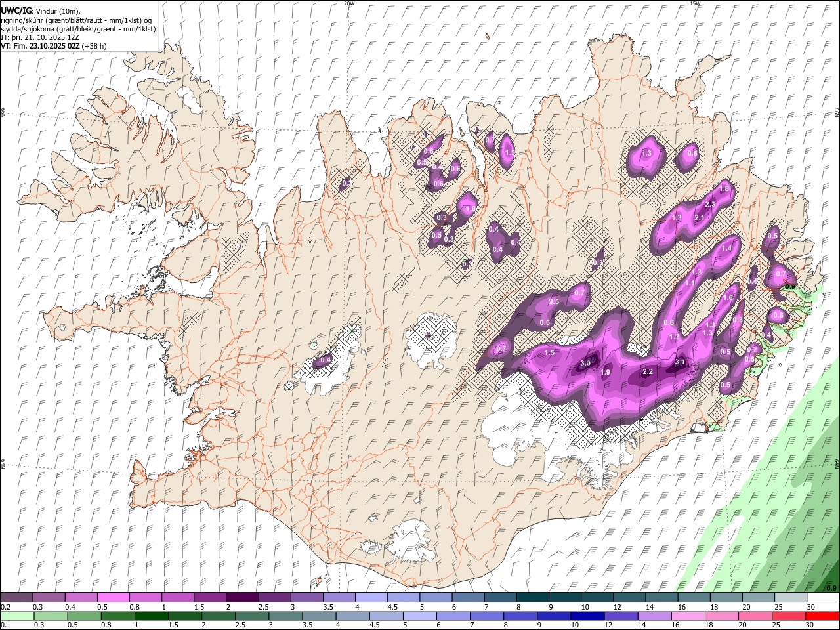This screenshot has width=840, height=630.
Task: Select the dark green 1 swatch, bottom legend
Action: [x=151, y=616]
